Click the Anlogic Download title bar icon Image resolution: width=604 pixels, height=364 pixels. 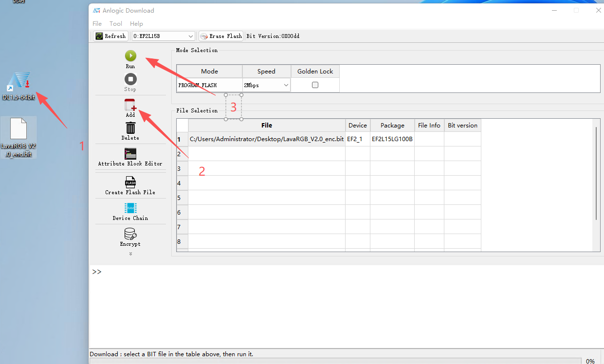click(97, 10)
